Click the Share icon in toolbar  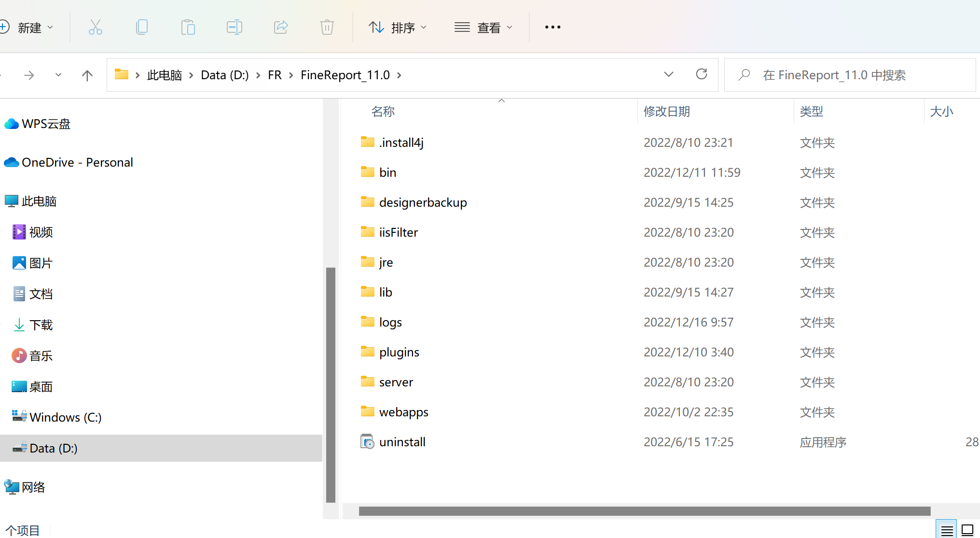point(281,27)
